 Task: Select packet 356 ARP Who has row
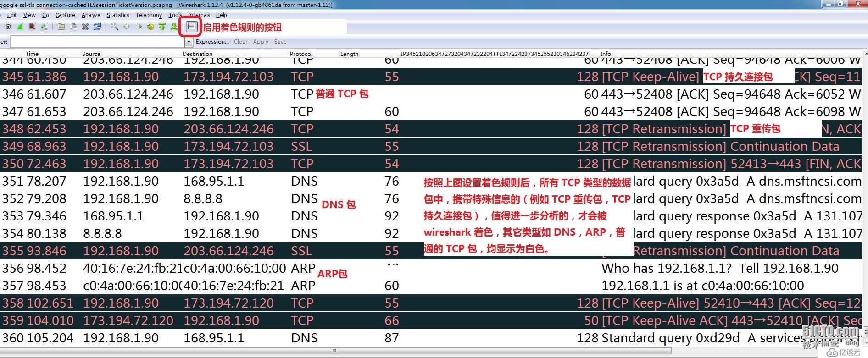(431, 268)
